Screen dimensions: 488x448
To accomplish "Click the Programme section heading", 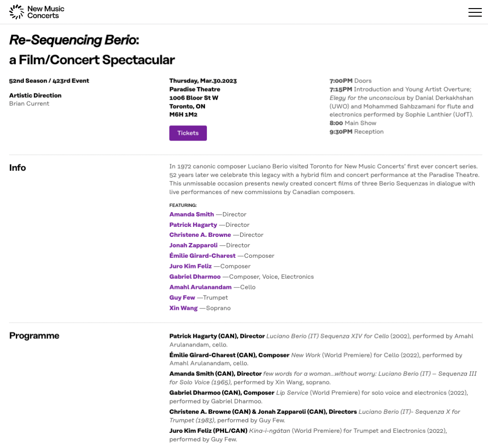I will click(34, 336).
